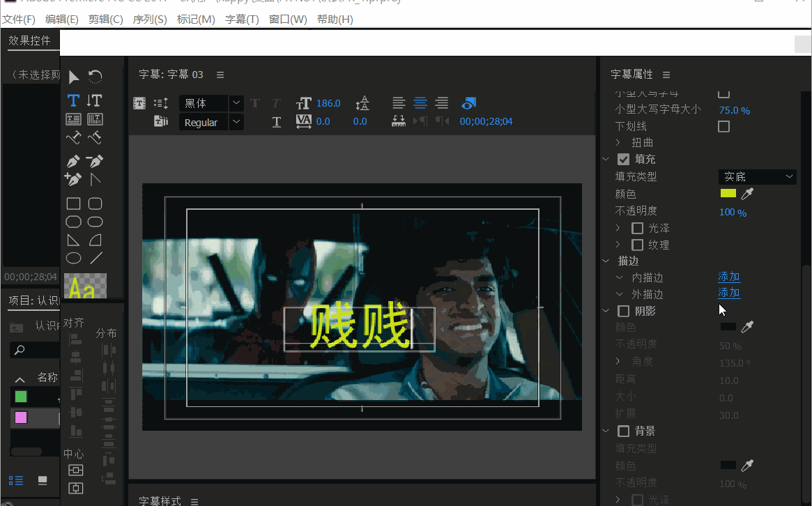Select the Pen tool
The height and width of the screenshot is (506, 812).
click(x=73, y=160)
